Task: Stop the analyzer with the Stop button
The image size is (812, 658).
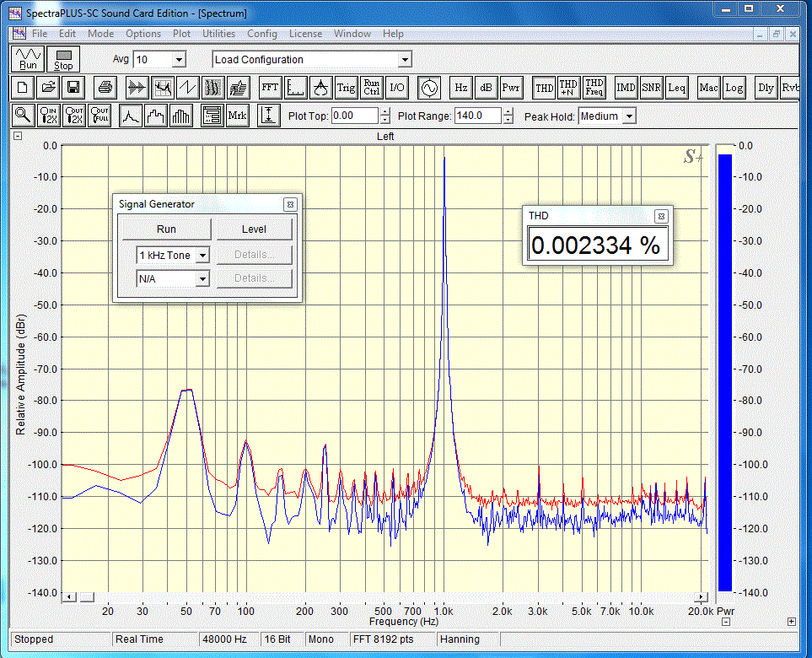Action: click(63, 58)
